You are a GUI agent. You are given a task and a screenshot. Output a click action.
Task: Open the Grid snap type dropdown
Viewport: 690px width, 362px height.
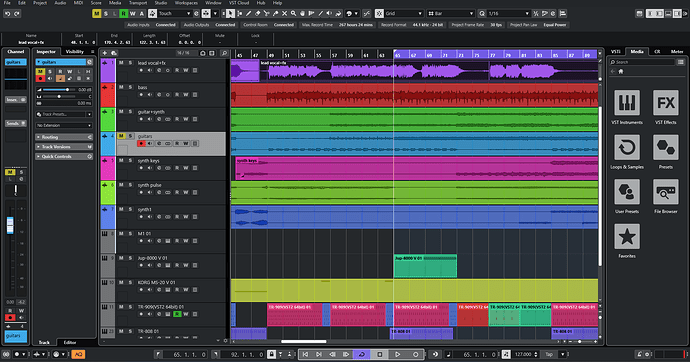(404, 14)
